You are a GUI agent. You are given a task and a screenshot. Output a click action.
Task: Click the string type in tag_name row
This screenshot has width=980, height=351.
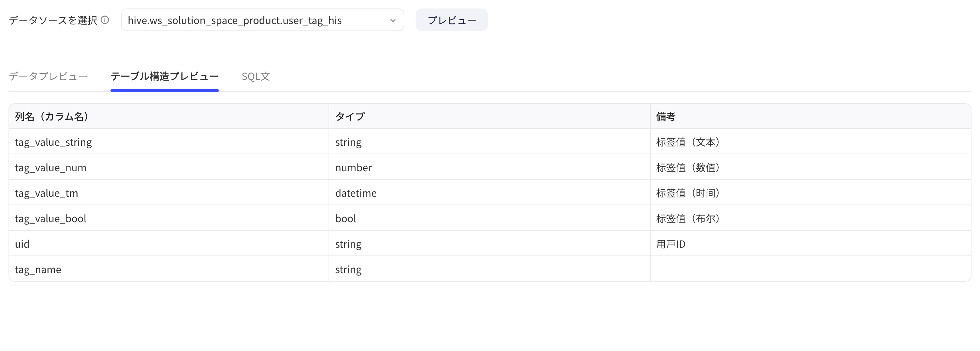pos(490,269)
